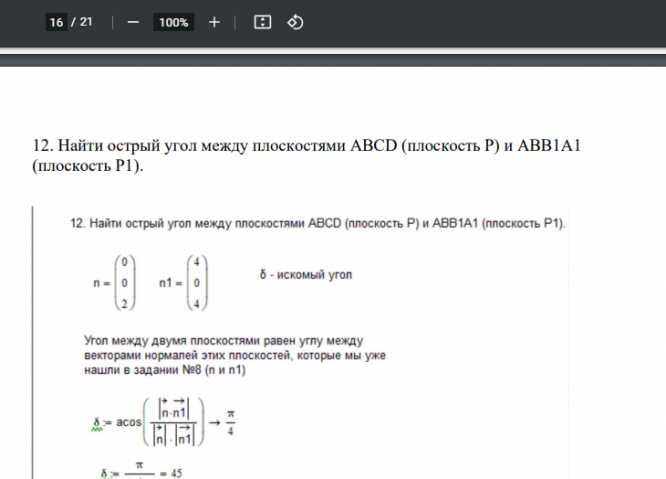This screenshot has height=479, width=666.
Task: Click 'Угол между двумя плоскостями равен' line
Action: [x=223, y=341]
